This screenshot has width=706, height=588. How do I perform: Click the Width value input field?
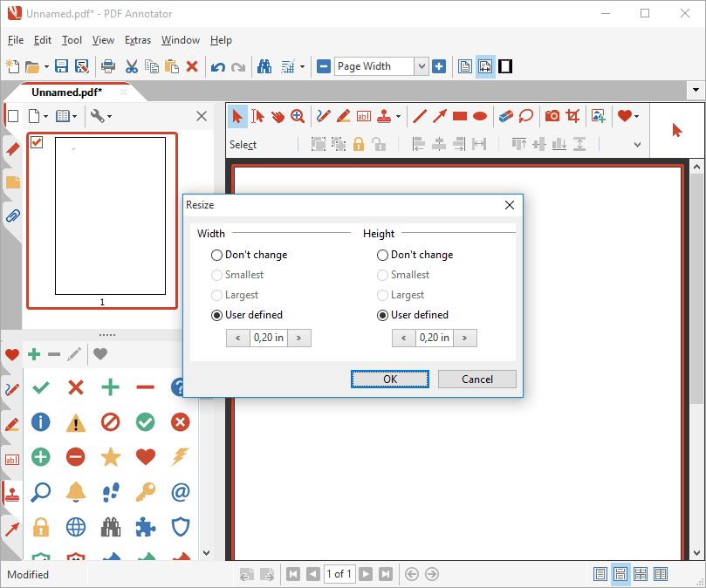point(269,338)
